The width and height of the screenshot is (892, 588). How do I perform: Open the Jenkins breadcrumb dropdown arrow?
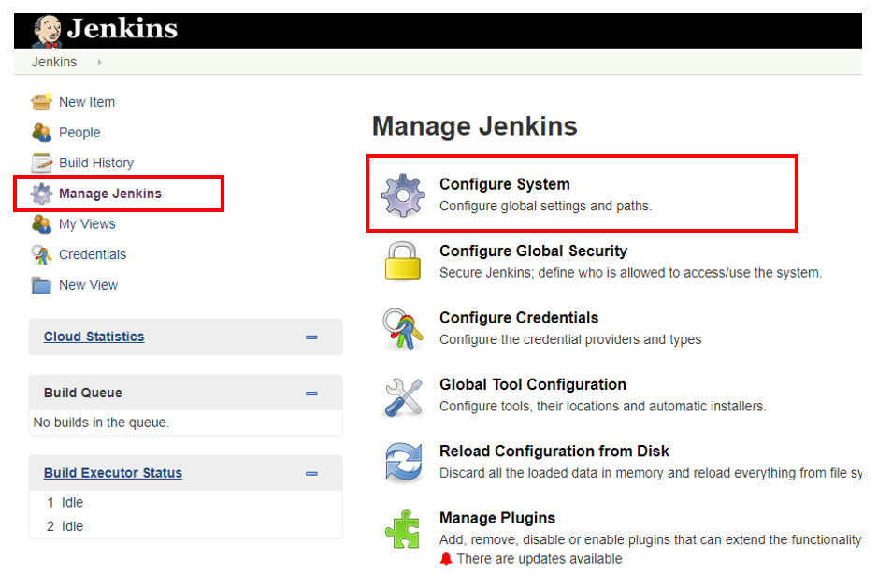point(99,62)
